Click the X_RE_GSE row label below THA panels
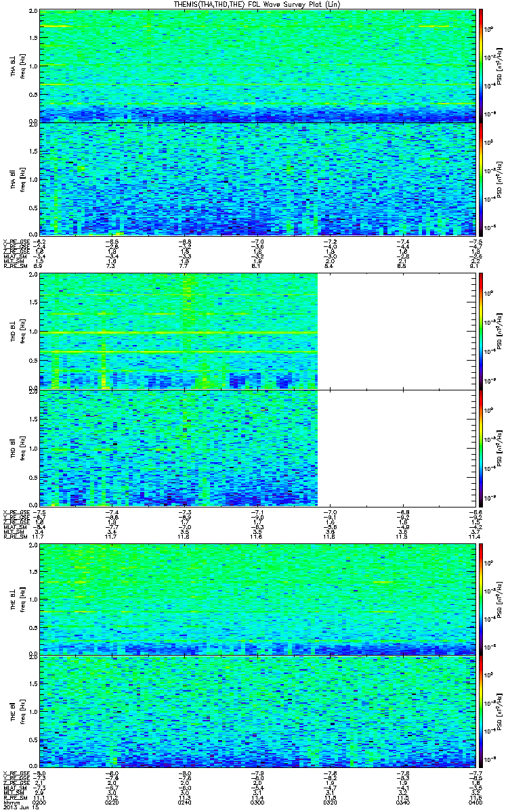508x812 pixels. pyautogui.click(x=15, y=242)
